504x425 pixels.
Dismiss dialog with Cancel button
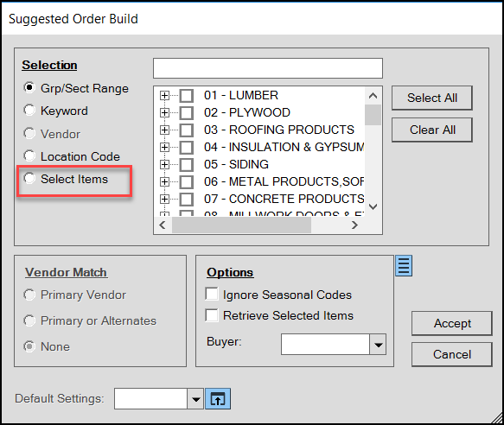coord(452,354)
